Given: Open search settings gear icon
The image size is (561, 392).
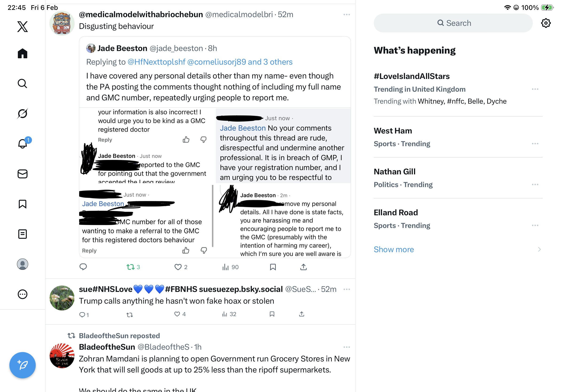Looking at the screenshot, I should 545,23.
